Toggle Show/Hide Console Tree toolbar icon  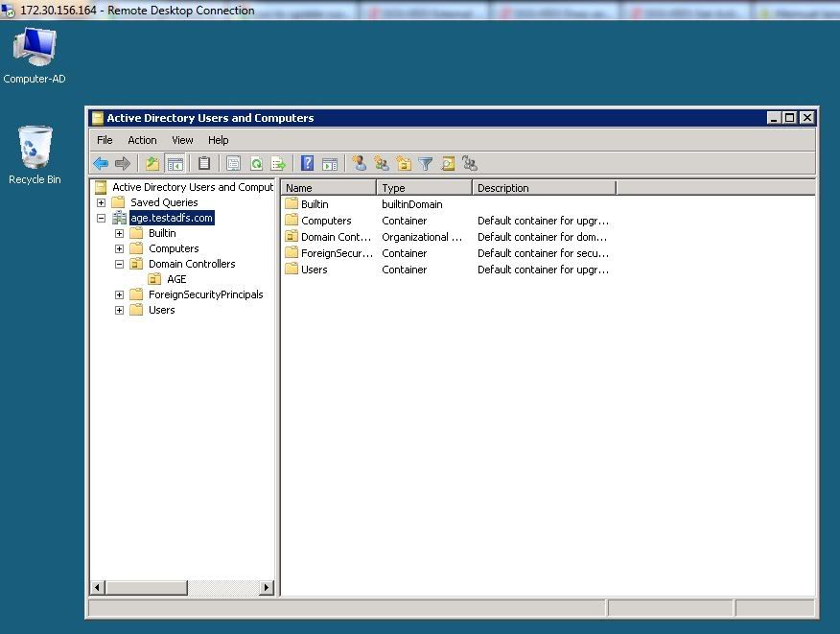(x=175, y=163)
